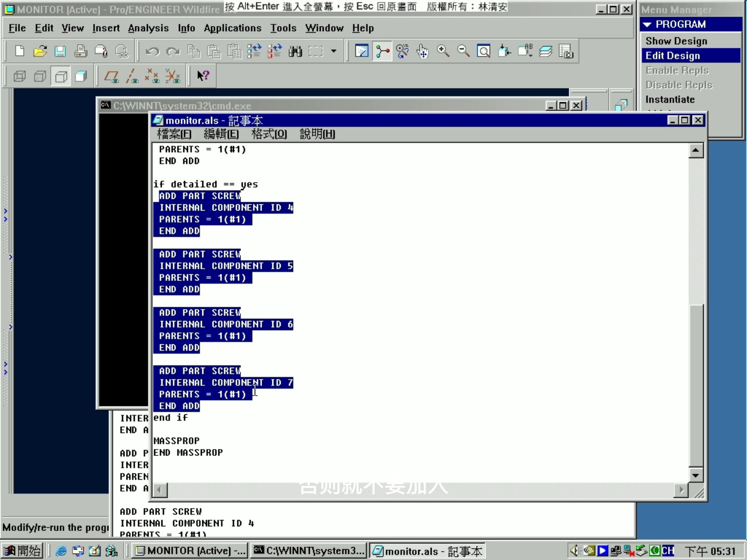Viewport: 747px width, 560px height.
Task: Open the selection filter dropdown arrow
Action: (334, 51)
